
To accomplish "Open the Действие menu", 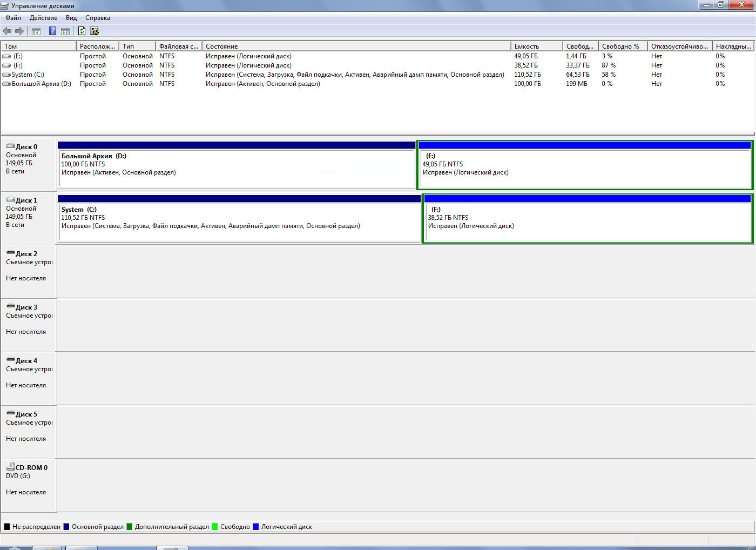I will click(x=43, y=18).
